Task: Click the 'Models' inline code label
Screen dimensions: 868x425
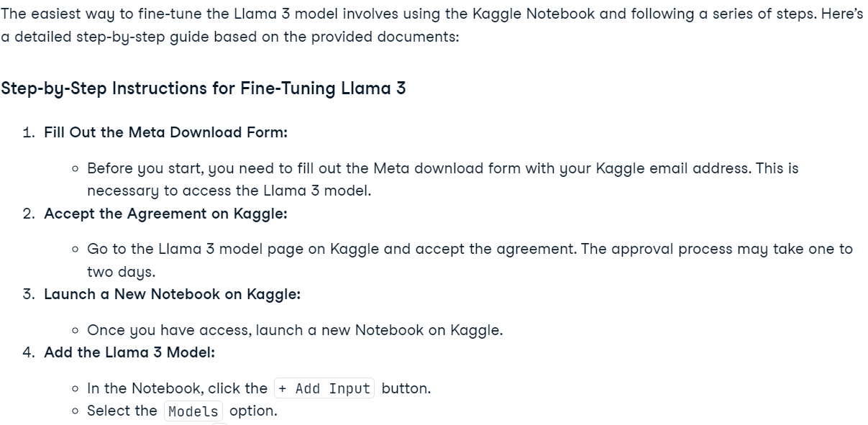Action: tap(193, 411)
